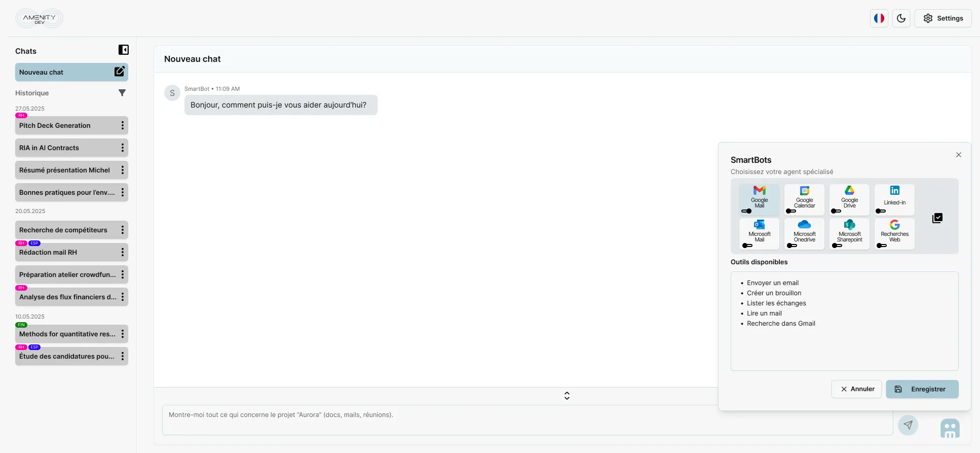Open three-dot menu for Rédaction mail RH
Image resolution: width=980 pixels, height=453 pixels.
(x=122, y=252)
